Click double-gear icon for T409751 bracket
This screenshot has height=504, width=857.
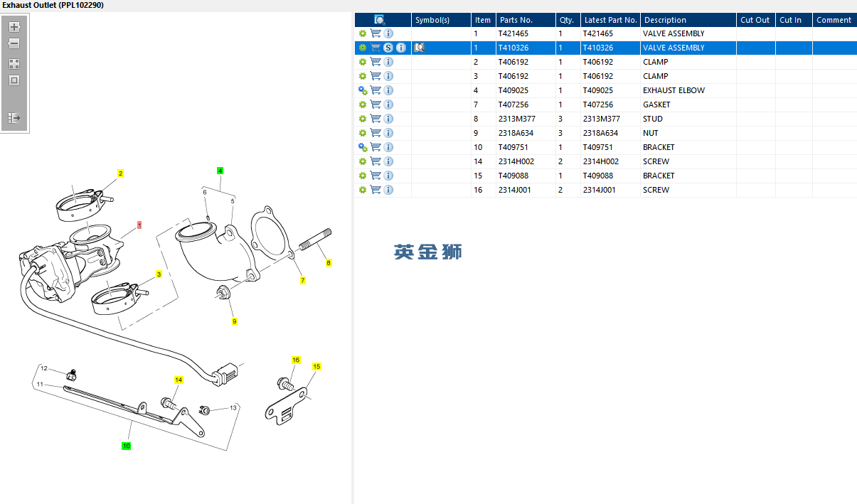point(363,147)
